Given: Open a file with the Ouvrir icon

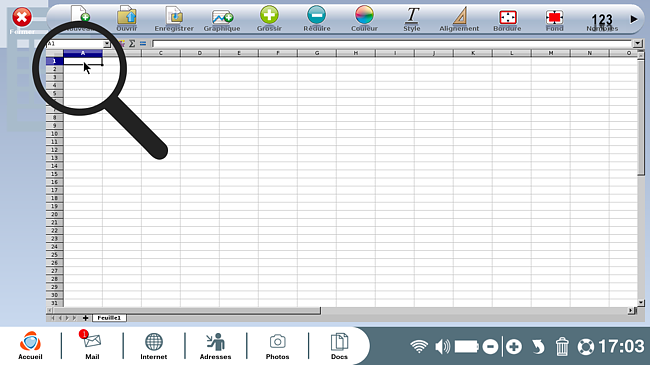Looking at the screenshot, I should tap(127, 19).
